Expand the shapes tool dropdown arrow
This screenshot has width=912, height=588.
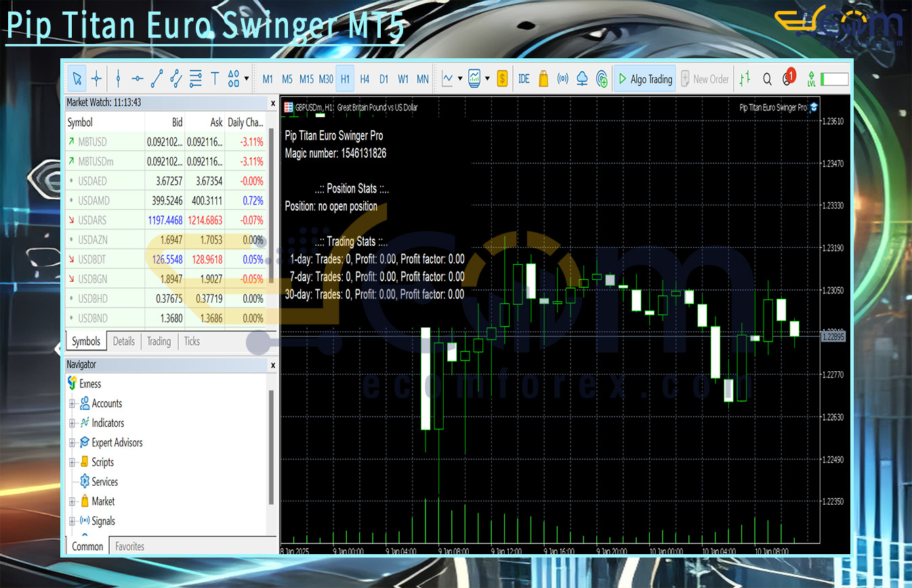pyautogui.click(x=246, y=79)
